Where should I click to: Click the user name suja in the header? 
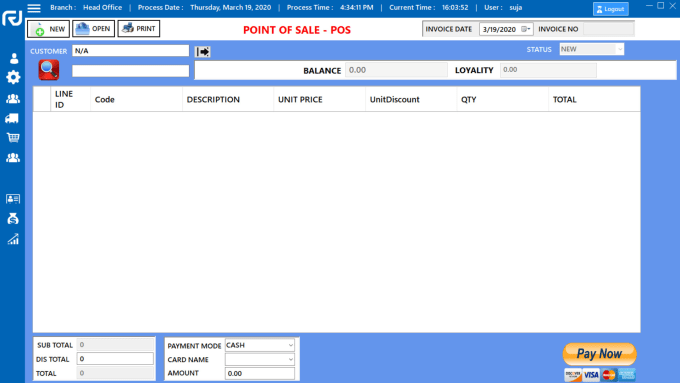(516, 8)
